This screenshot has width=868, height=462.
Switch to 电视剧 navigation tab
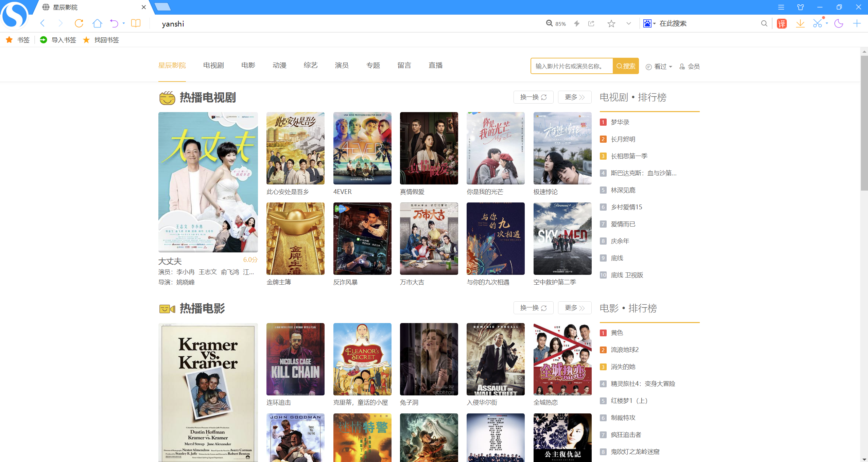tap(213, 65)
